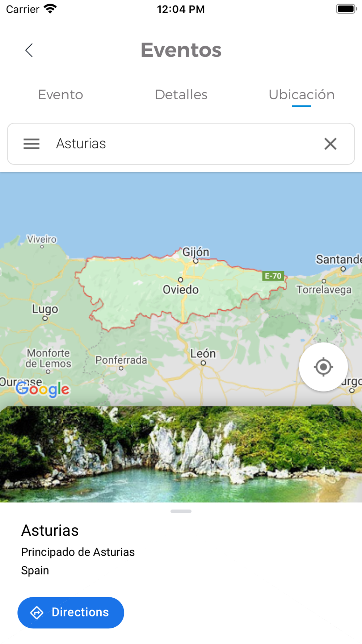Go back using the back arrow
Image resolution: width=362 pixels, height=644 pixels.
(x=29, y=50)
